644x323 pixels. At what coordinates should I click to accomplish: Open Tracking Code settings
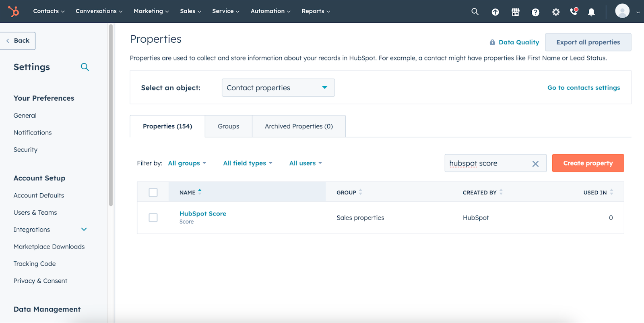click(x=35, y=264)
